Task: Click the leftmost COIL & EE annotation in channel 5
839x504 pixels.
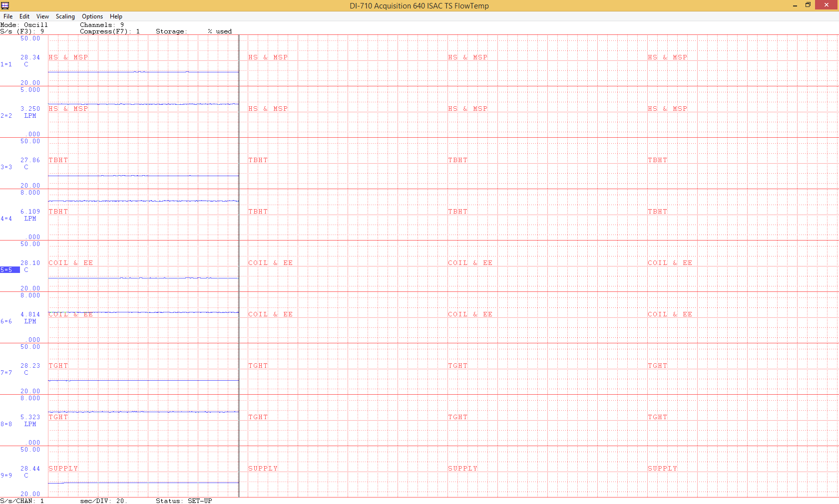Action: click(71, 263)
